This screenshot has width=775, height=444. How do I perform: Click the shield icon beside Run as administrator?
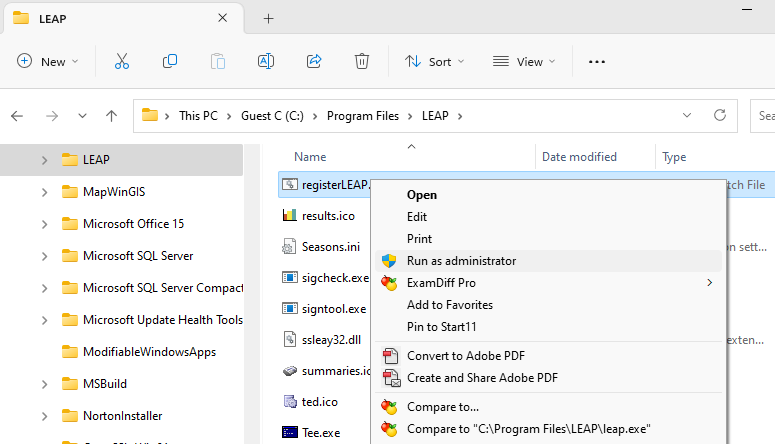389,261
